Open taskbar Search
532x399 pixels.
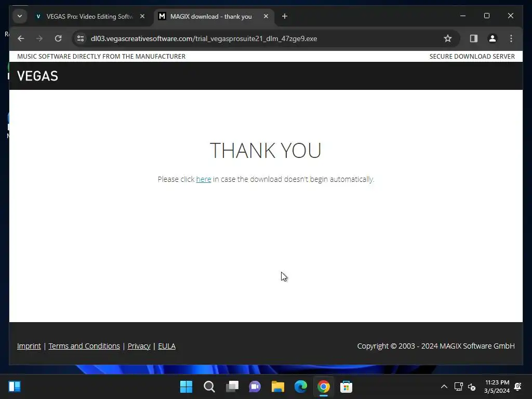coord(209,387)
